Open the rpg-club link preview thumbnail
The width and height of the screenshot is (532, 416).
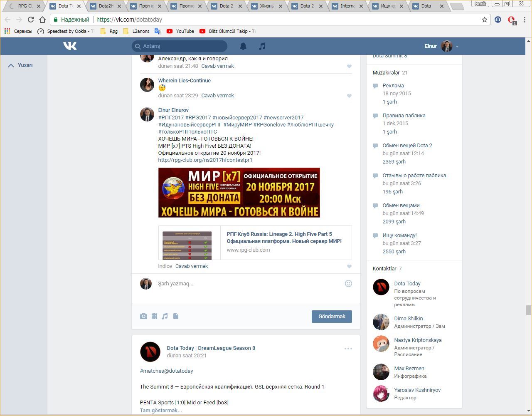coord(187,245)
